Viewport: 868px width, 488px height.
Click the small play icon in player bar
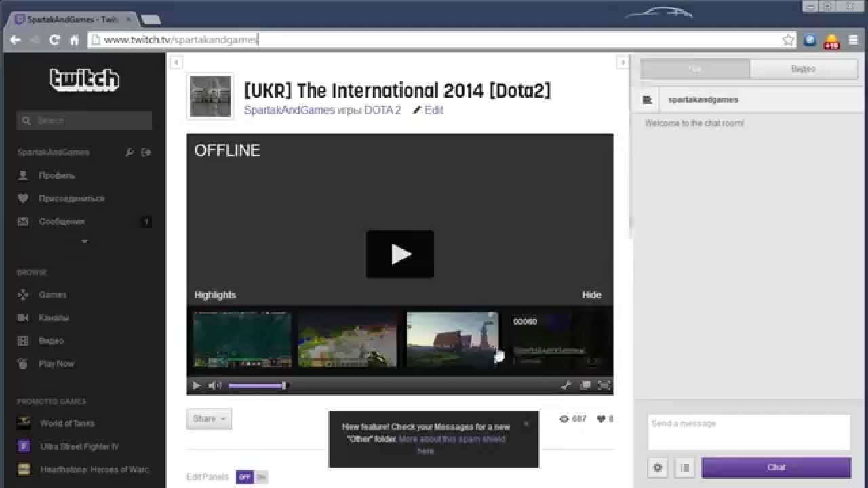click(196, 386)
